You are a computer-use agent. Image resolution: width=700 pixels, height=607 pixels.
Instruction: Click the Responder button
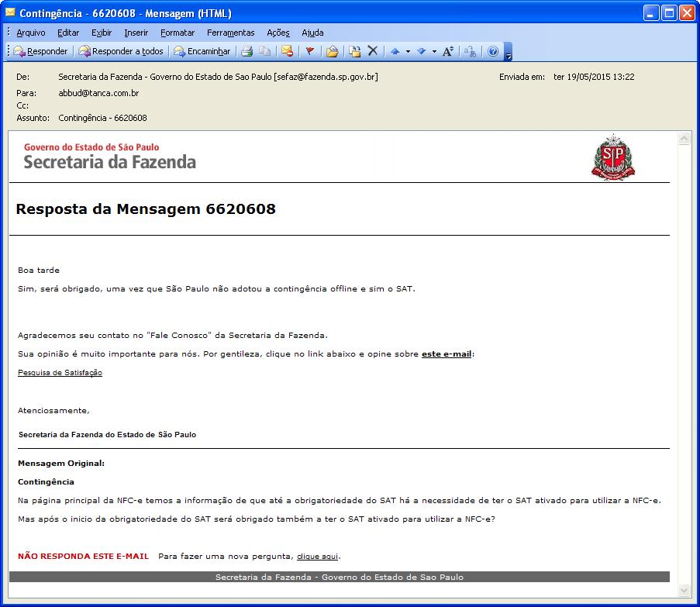click(40, 51)
